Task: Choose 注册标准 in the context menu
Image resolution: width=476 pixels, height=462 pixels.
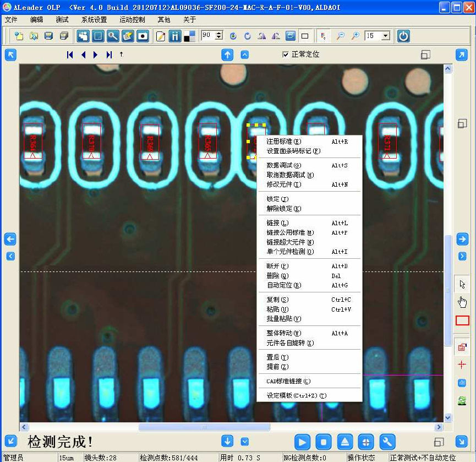Action: tap(309, 142)
